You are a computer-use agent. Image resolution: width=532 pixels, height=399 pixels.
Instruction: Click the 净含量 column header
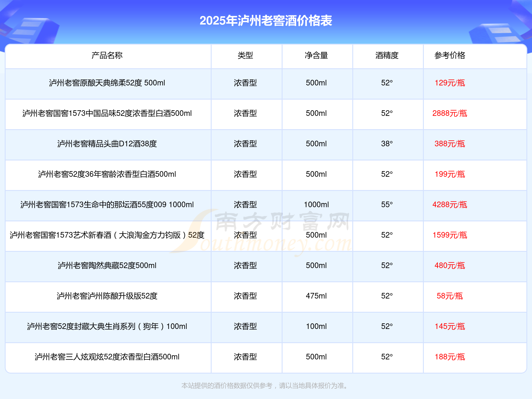316,55
